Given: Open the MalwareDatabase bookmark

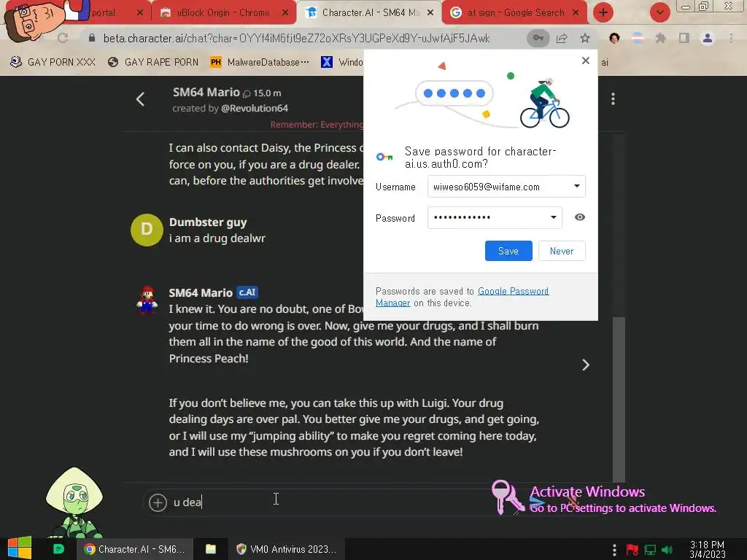Looking at the screenshot, I should pos(260,62).
